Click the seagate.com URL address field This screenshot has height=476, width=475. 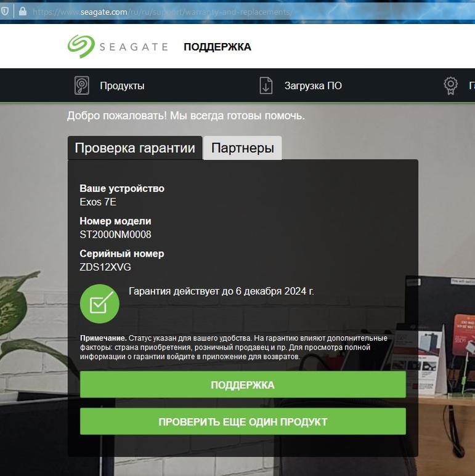(x=162, y=12)
